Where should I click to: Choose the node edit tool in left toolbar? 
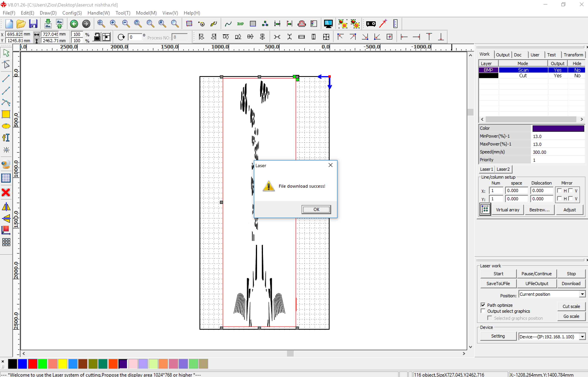coord(6,65)
